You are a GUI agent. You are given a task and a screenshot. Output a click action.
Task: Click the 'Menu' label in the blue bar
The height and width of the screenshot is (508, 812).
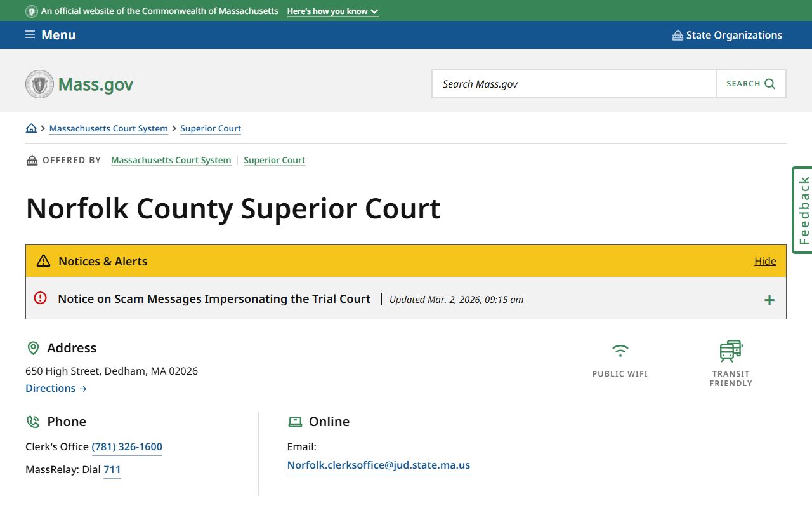pos(58,35)
